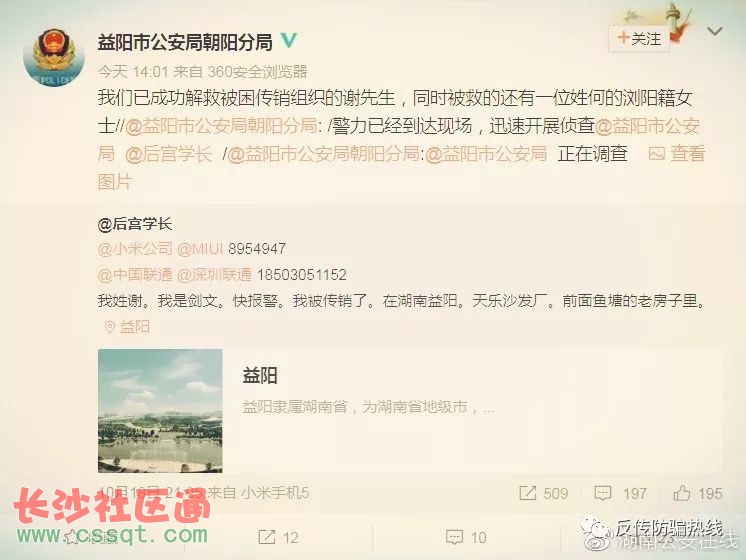Open the @中国联通 mention
This screenshot has width=746, height=560.
coord(135,275)
